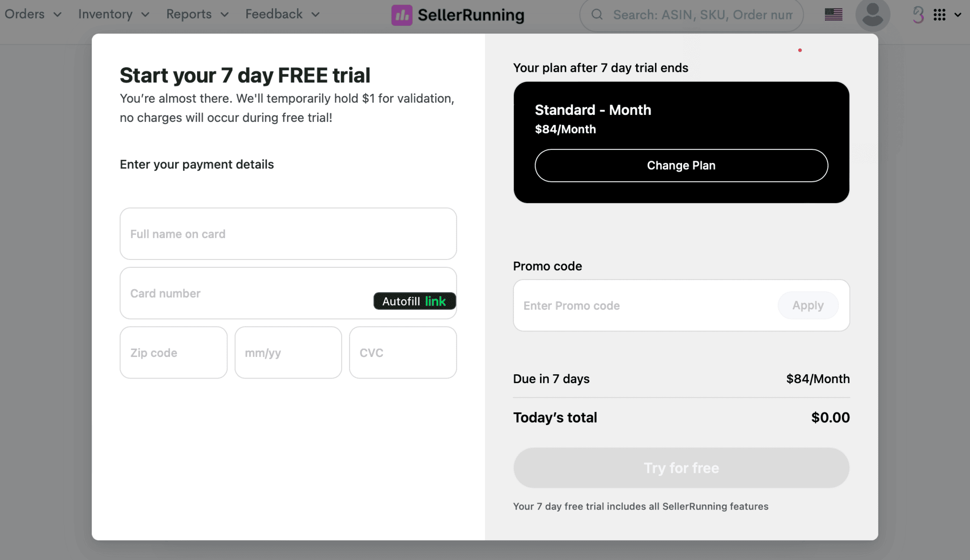
Task: Select the Zip code input
Action: pos(173,353)
